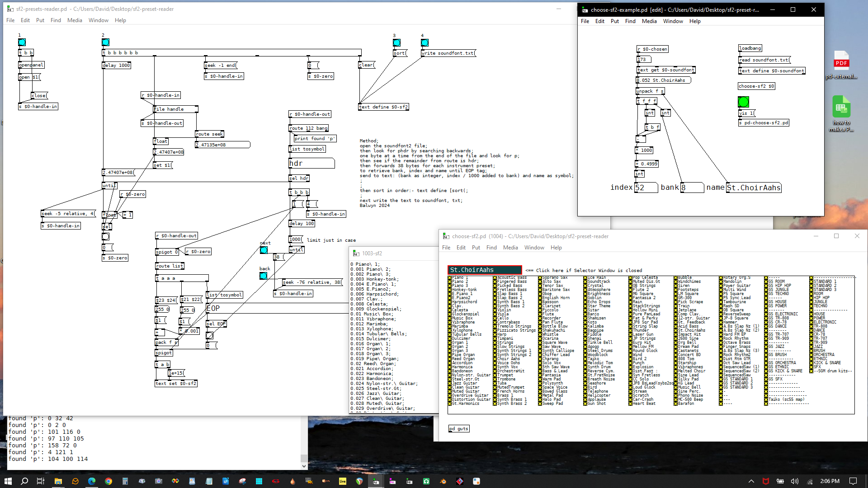Show hidden system tray icons
This screenshot has height=488, width=868.
point(751,481)
